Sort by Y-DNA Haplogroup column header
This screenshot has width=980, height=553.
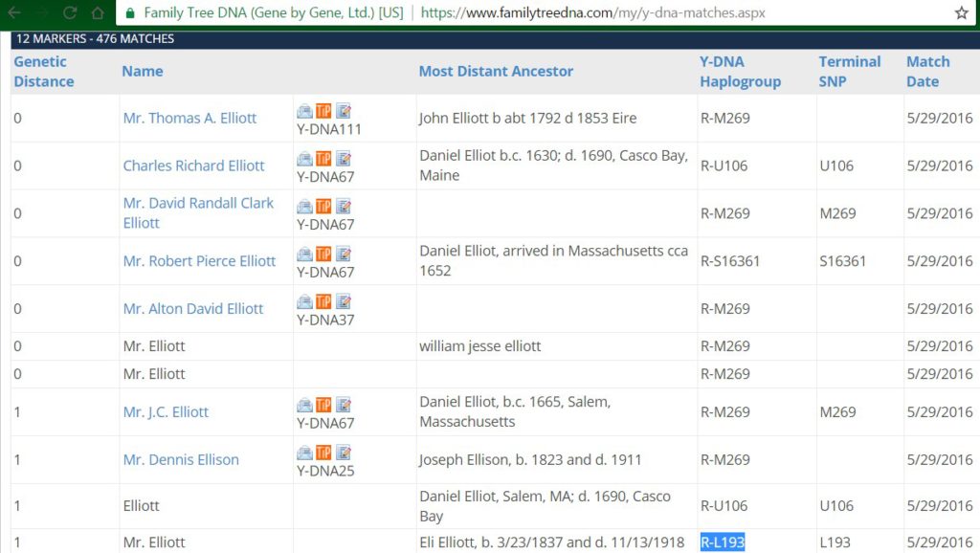click(740, 71)
